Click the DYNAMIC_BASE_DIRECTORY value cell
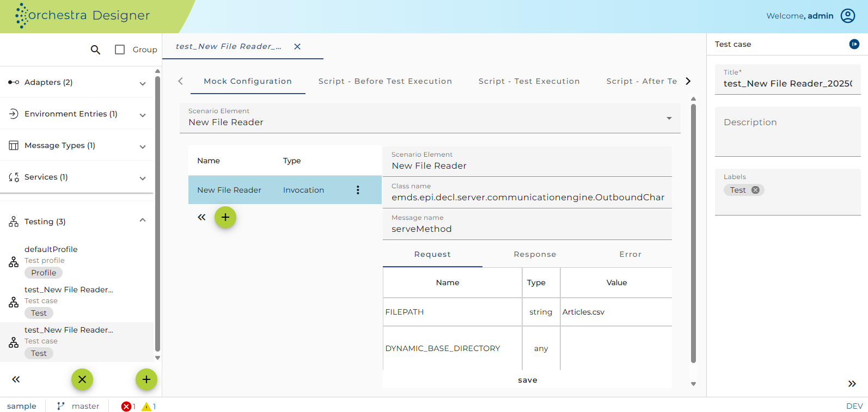Viewport: 868px width, 412px height. tap(616, 348)
